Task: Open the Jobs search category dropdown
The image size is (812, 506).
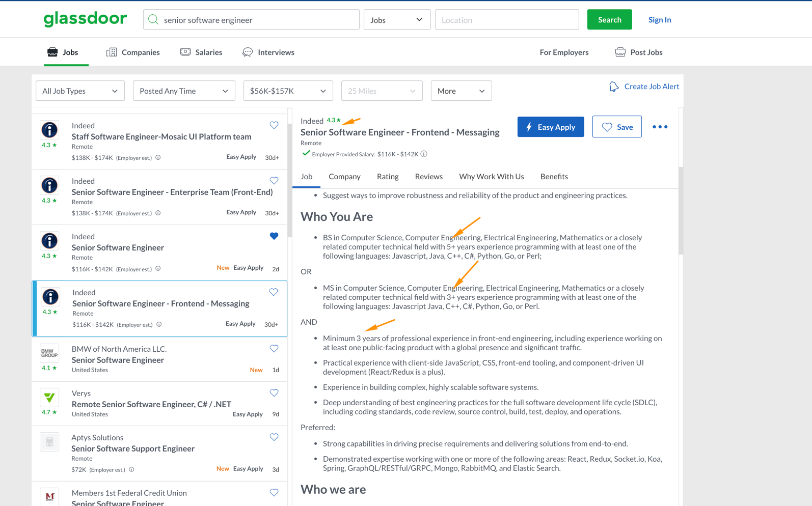Action: pyautogui.click(x=397, y=20)
